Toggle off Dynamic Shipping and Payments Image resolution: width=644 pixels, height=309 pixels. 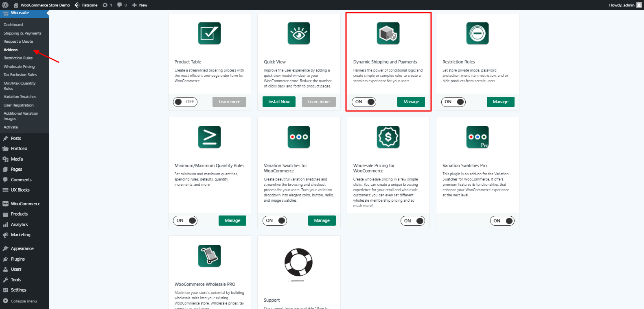(x=364, y=102)
